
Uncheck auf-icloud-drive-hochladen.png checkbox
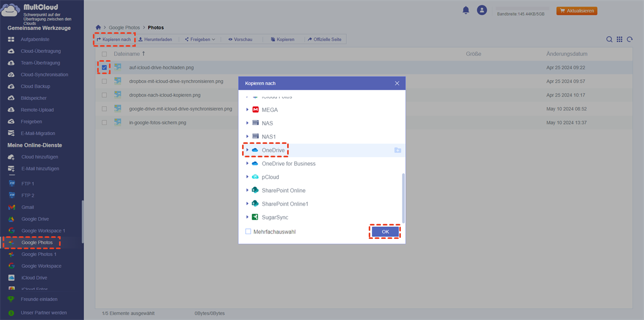(x=104, y=68)
